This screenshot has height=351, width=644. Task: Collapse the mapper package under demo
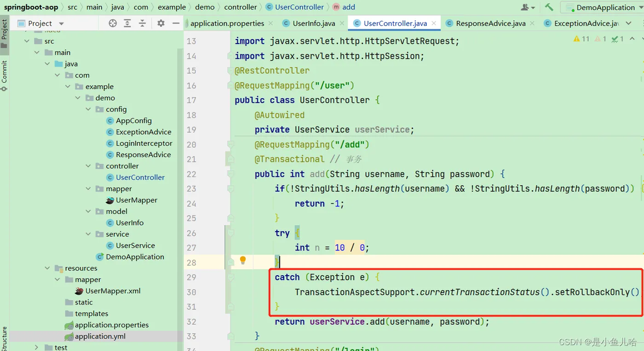[88, 189]
